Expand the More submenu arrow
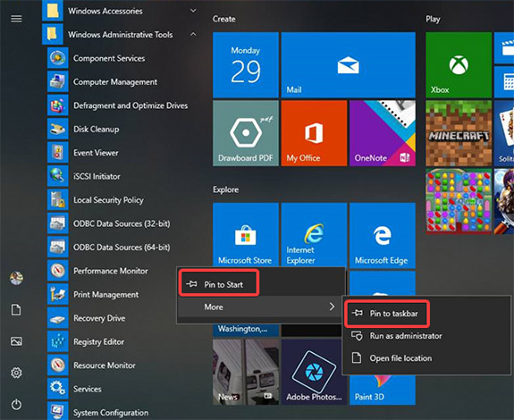Screen dimensions: 514x420 pos(332,307)
